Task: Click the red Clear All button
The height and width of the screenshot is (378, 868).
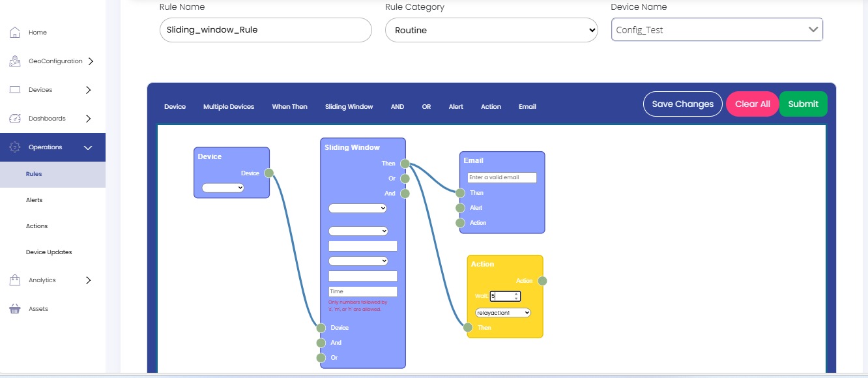Action: [752, 104]
